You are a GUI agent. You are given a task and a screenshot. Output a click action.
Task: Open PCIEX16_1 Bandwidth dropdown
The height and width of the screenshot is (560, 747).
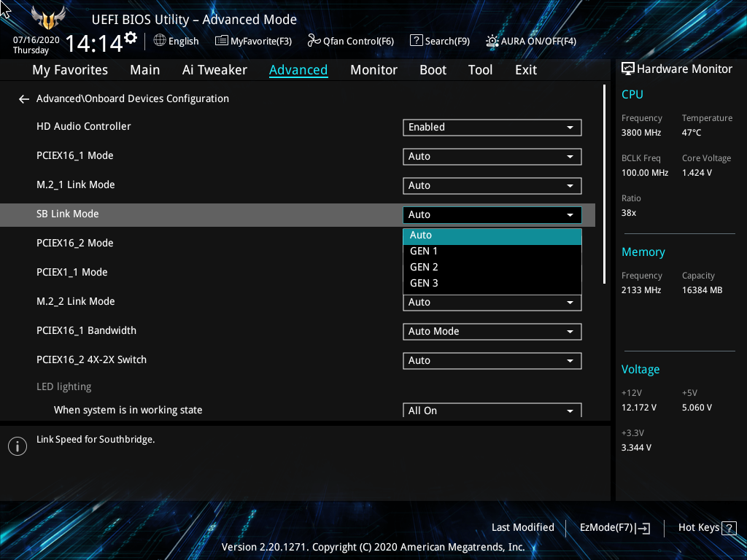coord(492,332)
